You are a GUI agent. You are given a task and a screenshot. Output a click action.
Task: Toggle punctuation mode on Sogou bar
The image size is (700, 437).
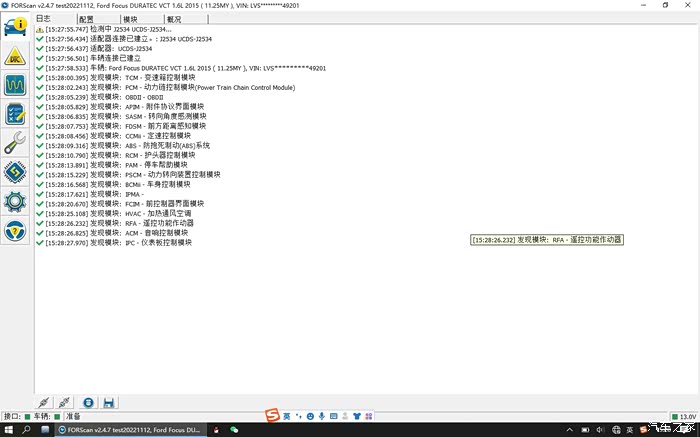298,416
